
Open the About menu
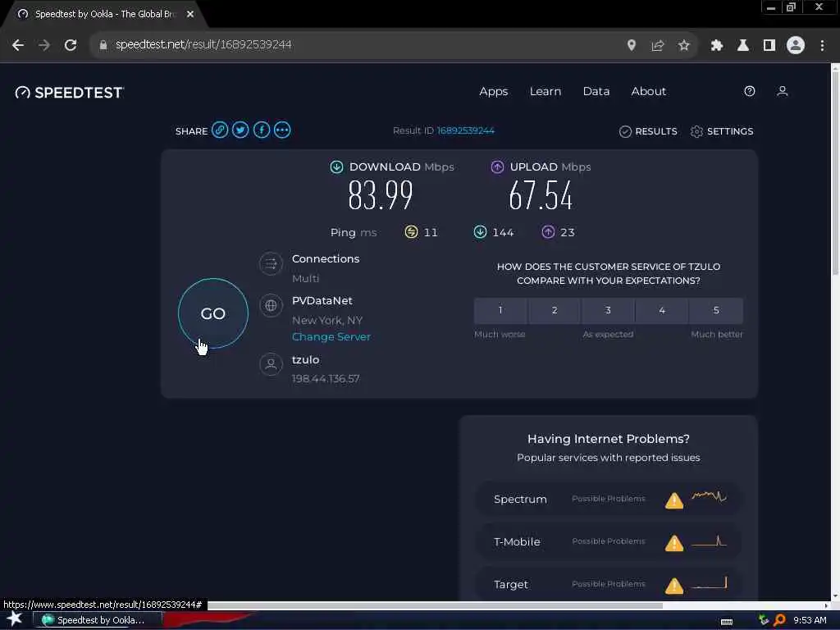(x=648, y=92)
